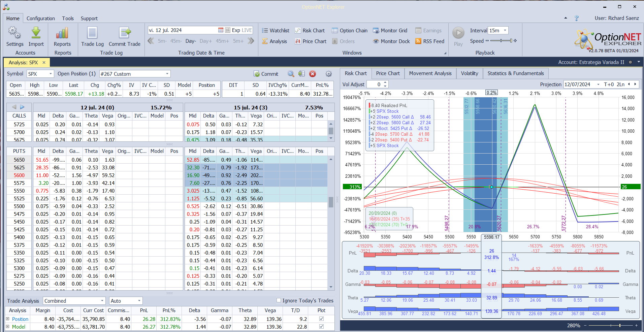Switch to the Support ribbon tab
644x332 pixels.
[x=89, y=19]
